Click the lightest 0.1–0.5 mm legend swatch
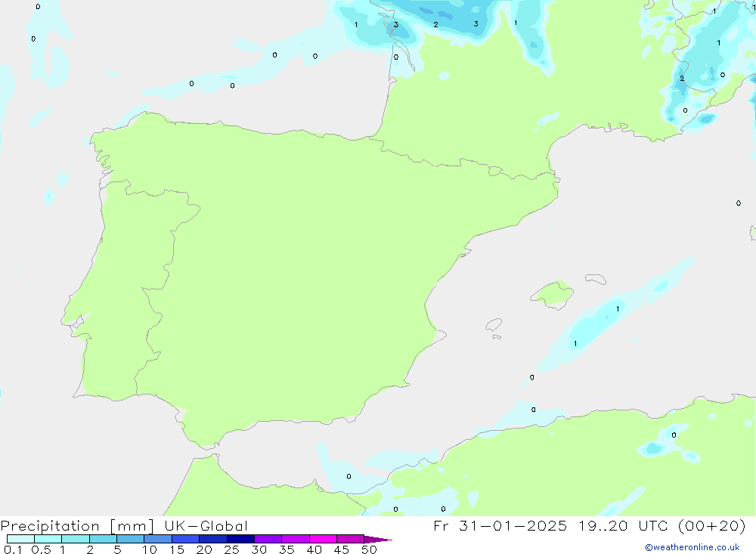The height and width of the screenshot is (554, 756). pos(20,539)
